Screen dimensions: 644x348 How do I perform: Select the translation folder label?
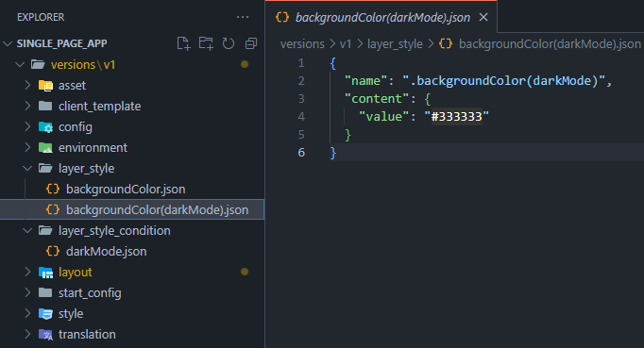(87, 334)
